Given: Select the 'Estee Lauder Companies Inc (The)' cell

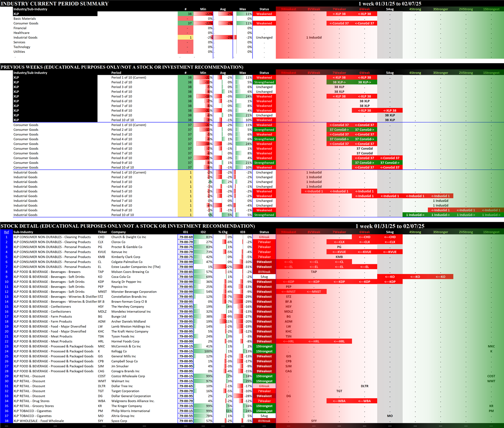Looking at the screenshot, I should [x=136, y=267].
